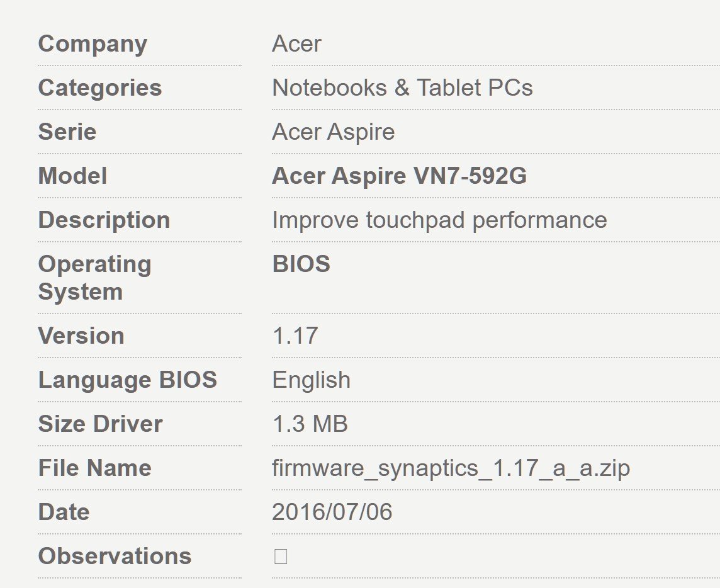Click the File Name row label
This screenshot has width=720, height=588.
[94, 468]
